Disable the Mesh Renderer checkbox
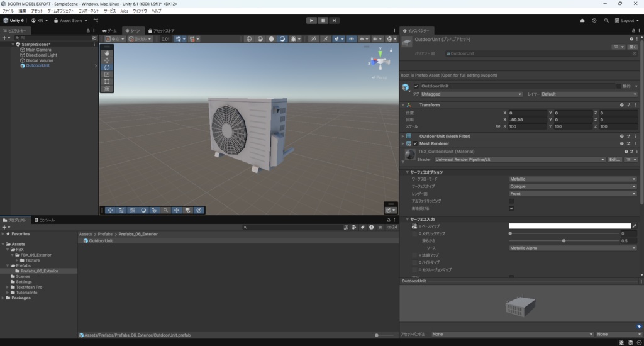 pyautogui.click(x=415, y=143)
